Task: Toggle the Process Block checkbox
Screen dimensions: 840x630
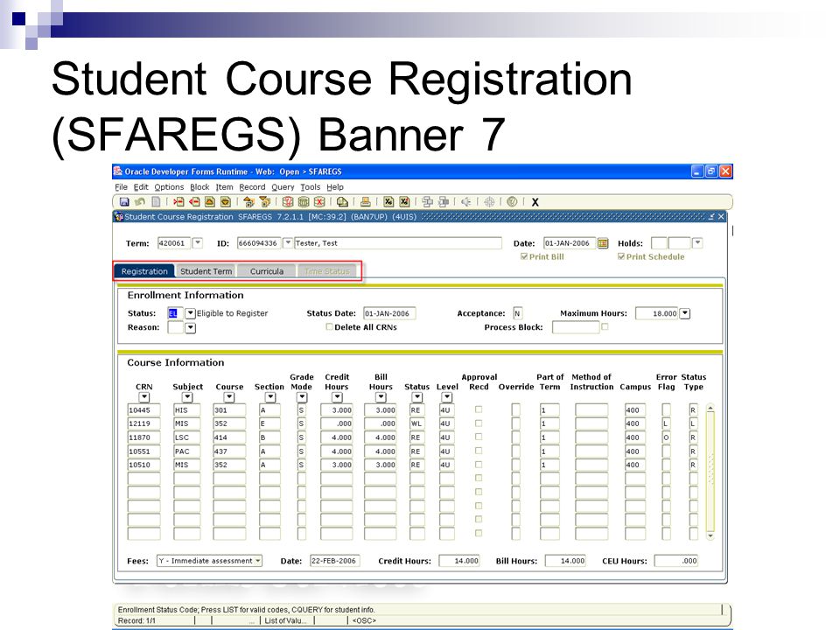Action: point(605,326)
